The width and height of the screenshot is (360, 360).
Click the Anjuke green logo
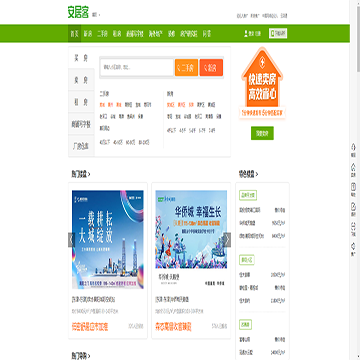click(x=78, y=12)
